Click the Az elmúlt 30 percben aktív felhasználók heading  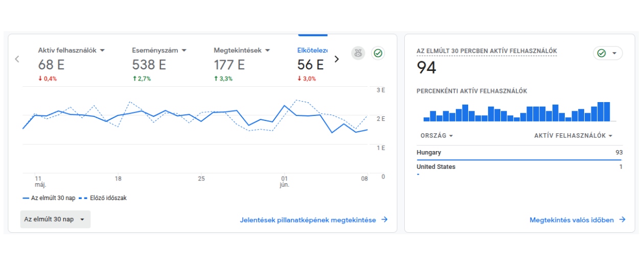click(x=487, y=51)
